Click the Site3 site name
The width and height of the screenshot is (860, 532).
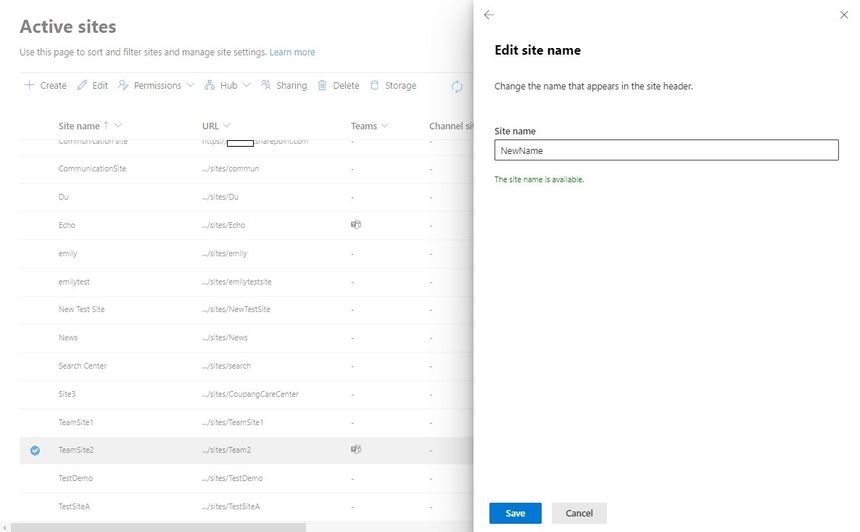[x=66, y=394]
